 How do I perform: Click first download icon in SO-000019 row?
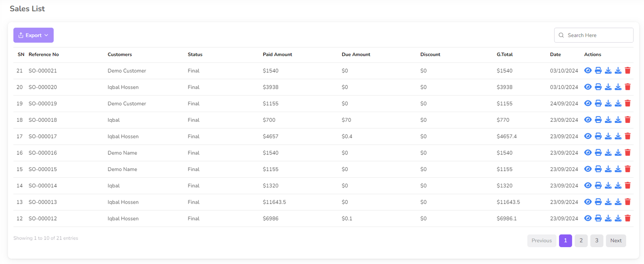(x=608, y=104)
